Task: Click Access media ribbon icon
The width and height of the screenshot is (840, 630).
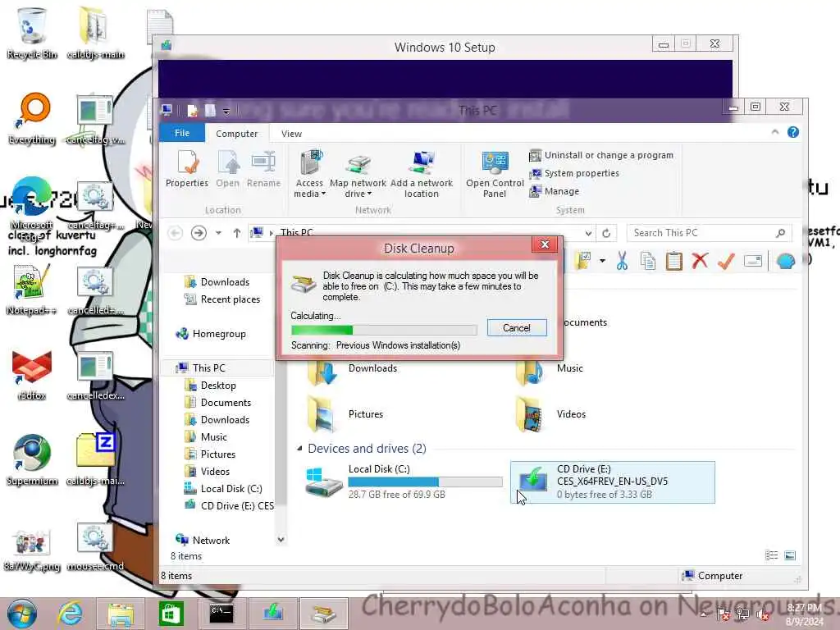Action: click(309, 174)
